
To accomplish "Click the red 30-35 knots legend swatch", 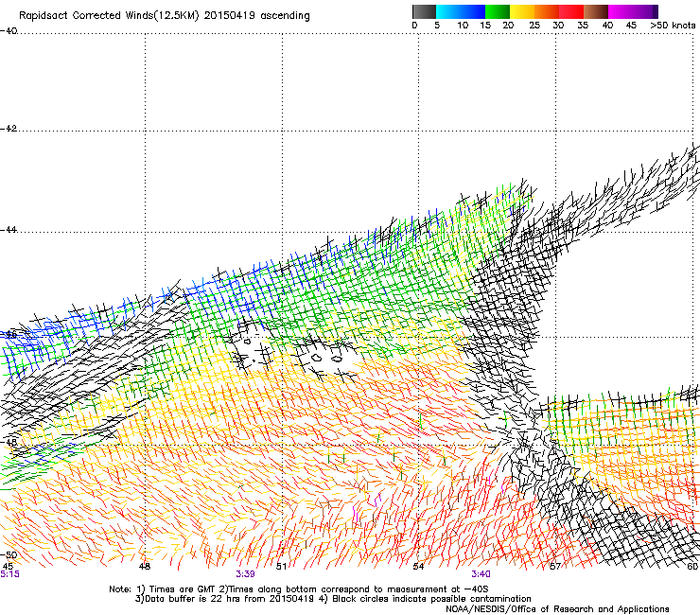I will pyautogui.click(x=571, y=11).
